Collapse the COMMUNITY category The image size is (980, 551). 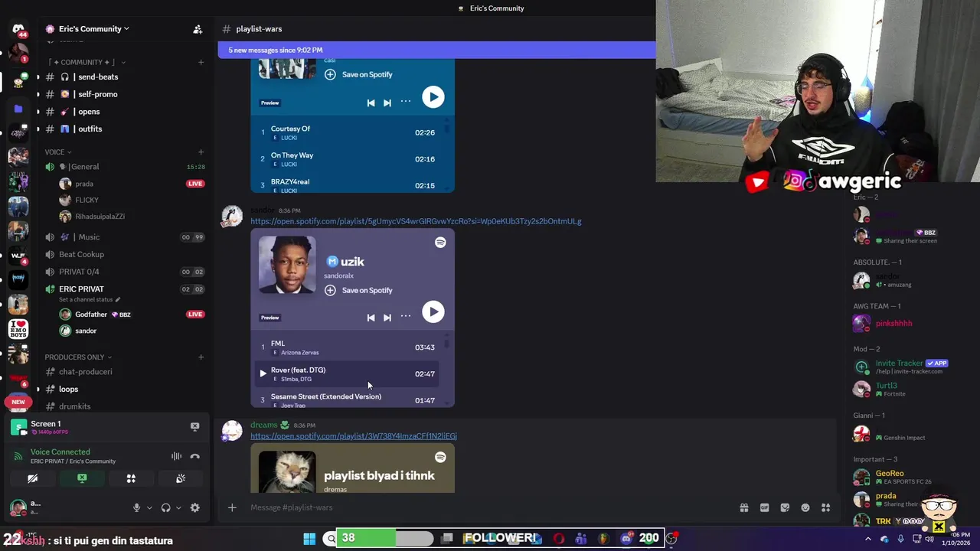(x=87, y=62)
